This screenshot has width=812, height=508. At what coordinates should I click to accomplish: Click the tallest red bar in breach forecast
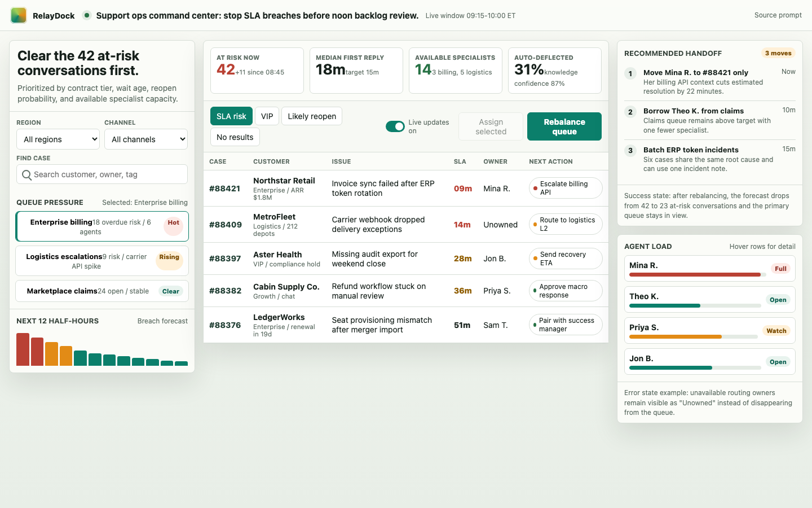[23, 349]
